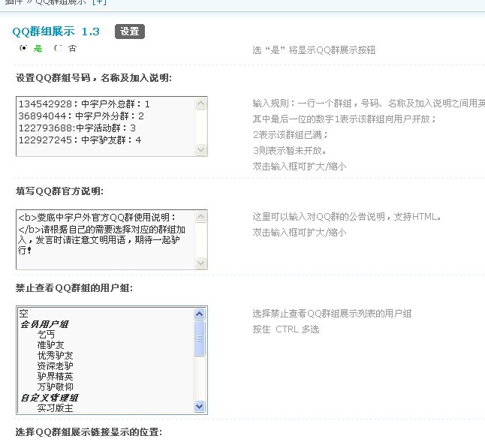The width and height of the screenshot is (485, 448).
Task: Click the user group list scroll-up arrow
Action: coord(200,314)
